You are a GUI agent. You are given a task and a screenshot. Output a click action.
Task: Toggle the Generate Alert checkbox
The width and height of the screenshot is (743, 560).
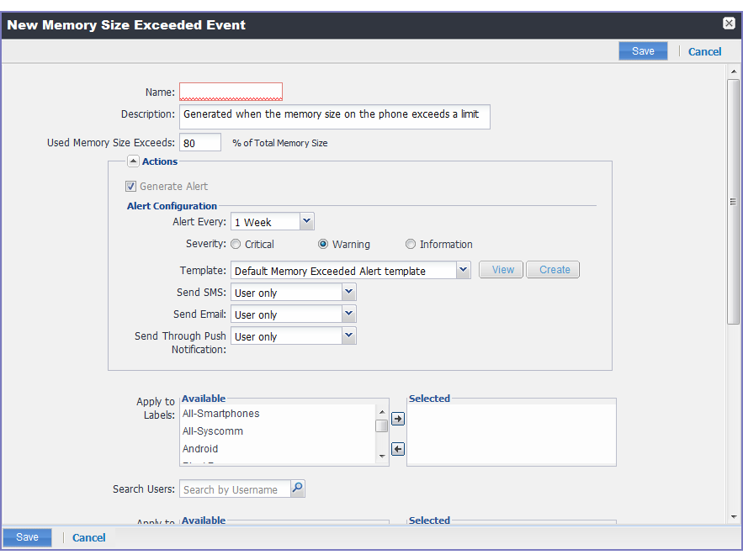pyautogui.click(x=130, y=187)
